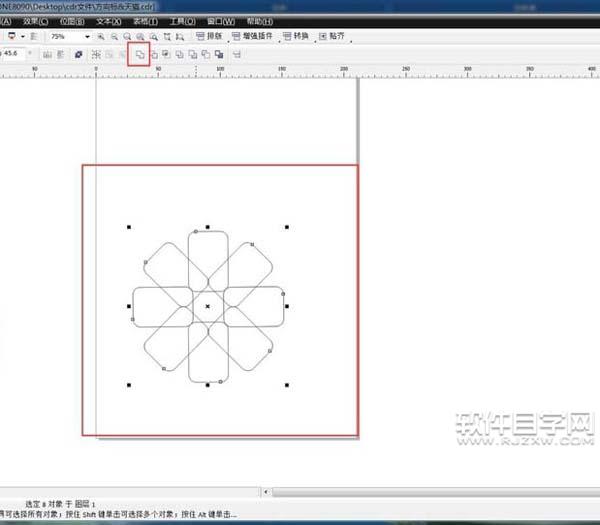600x525 pixels.
Task: Click the Zoom out magnifier icon
Action: click(114, 36)
